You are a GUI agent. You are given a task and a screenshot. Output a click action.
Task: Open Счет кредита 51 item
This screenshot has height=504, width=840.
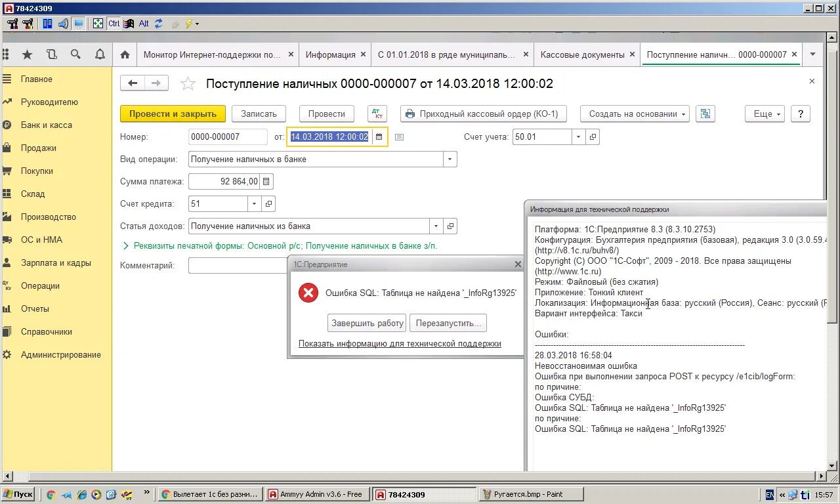(x=268, y=204)
